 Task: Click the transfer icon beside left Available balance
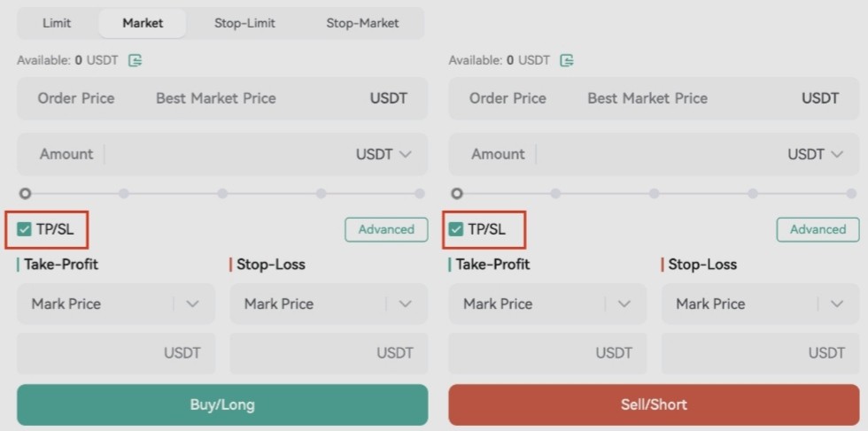click(x=136, y=60)
